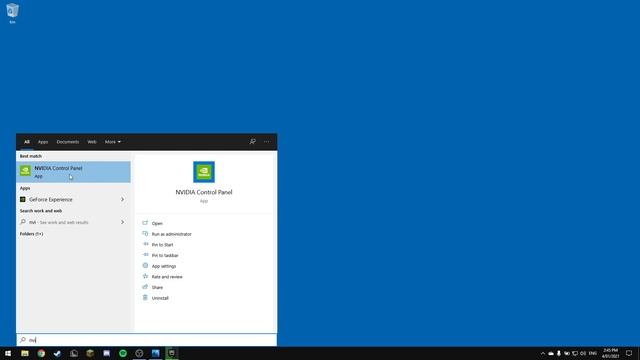Viewport: 640px width, 360px height.
Task: Choose Rate and review
Action: (167, 276)
